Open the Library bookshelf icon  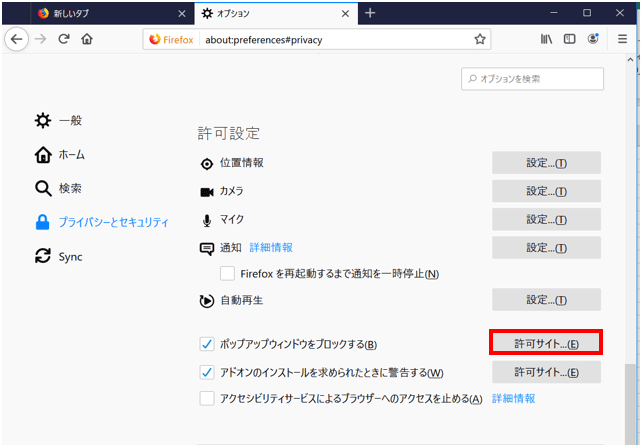pyautogui.click(x=546, y=39)
